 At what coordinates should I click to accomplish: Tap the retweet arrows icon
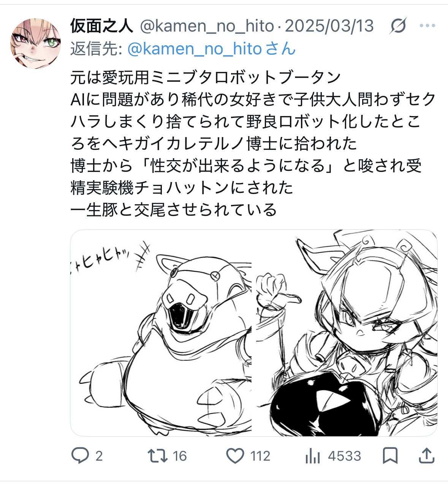click(x=158, y=455)
